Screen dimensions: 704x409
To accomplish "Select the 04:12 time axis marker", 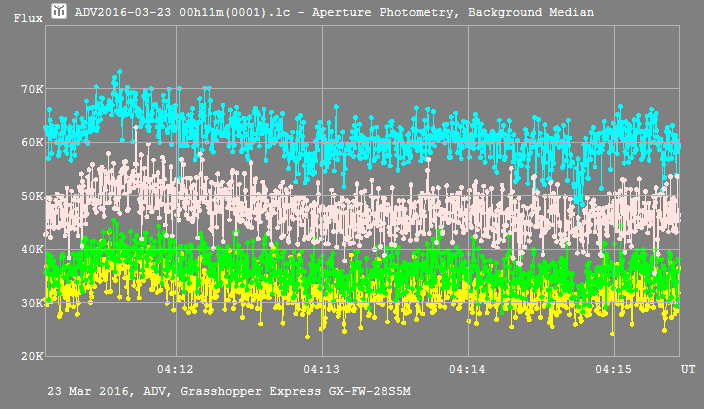I will click(176, 370).
